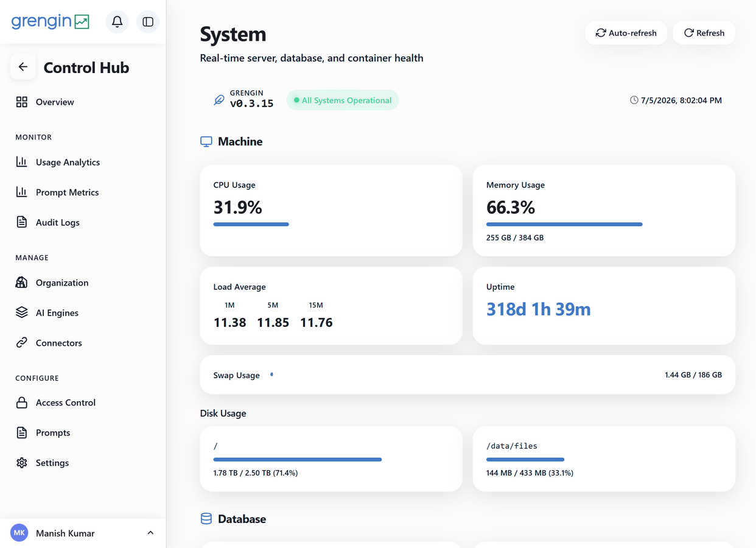Click the 7/5/2026, 8:02:04 PM timestamp
756x548 pixels.
681,100
